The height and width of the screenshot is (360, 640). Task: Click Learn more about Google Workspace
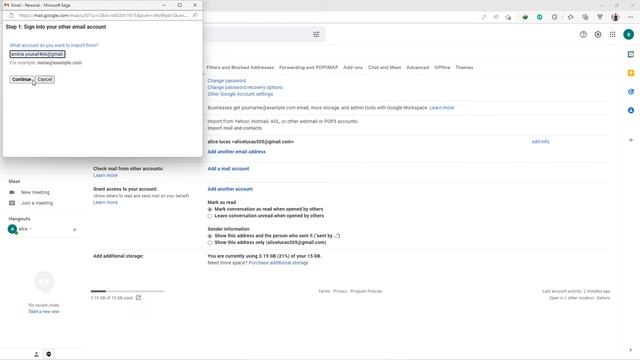[442, 108]
